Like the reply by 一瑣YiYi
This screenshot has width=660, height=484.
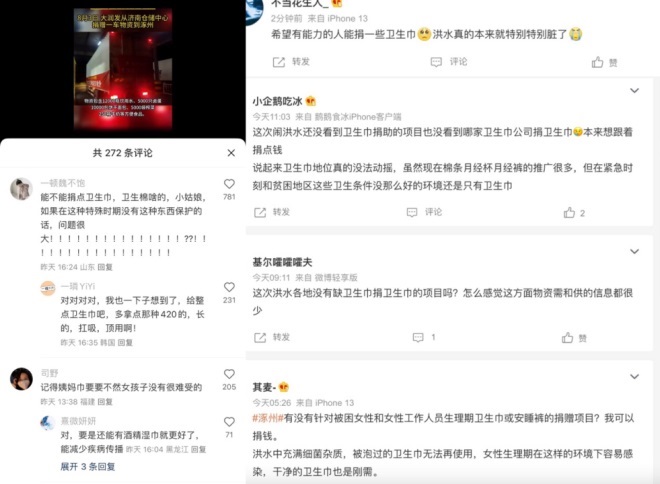coord(229,287)
